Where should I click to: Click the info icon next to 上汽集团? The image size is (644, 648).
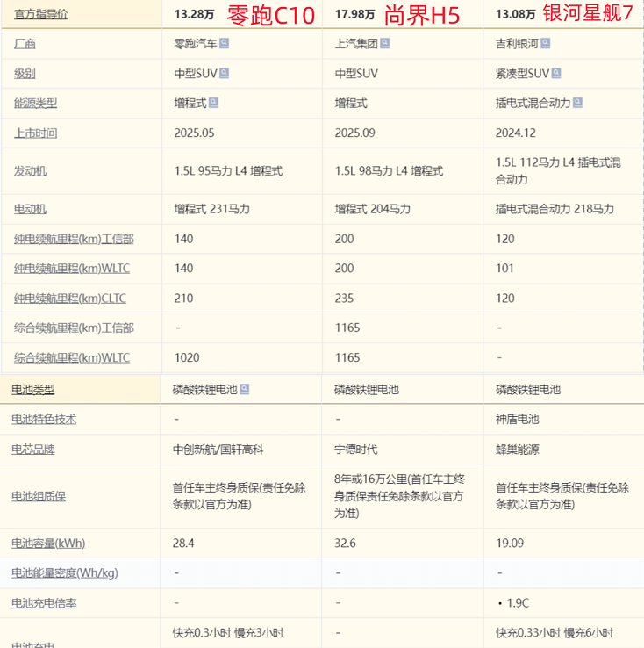(385, 43)
